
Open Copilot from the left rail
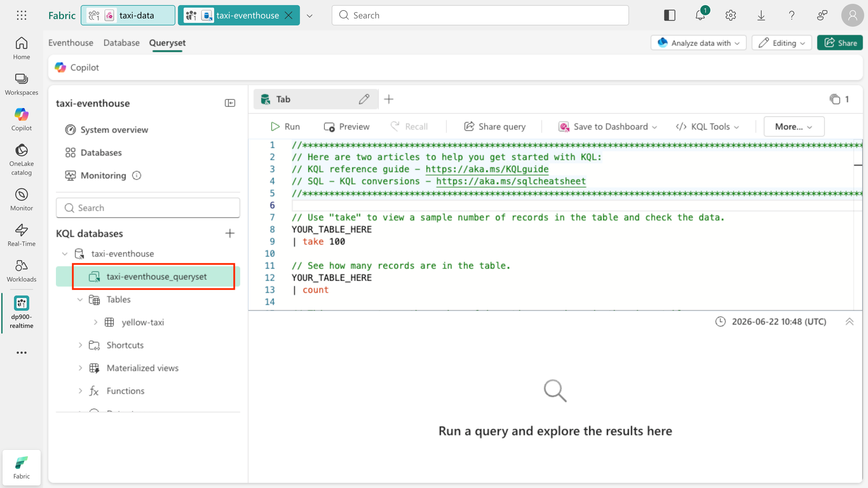(x=22, y=119)
